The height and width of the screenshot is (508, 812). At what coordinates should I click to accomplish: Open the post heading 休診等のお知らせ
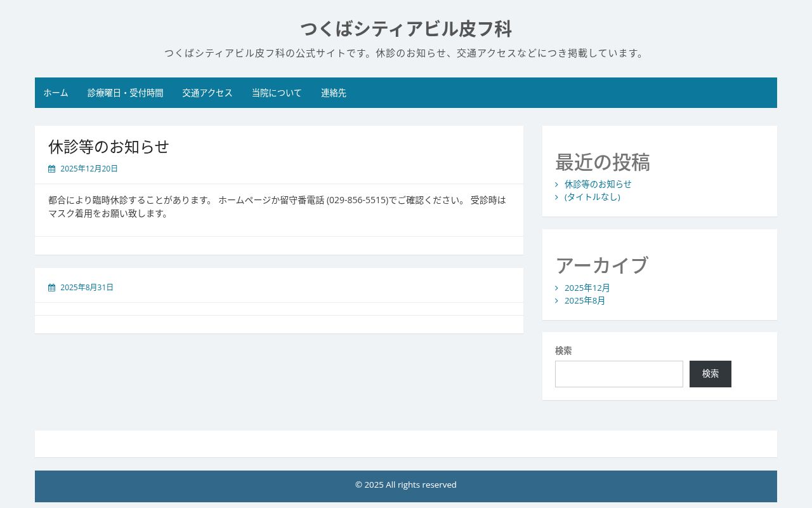(x=109, y=147)
